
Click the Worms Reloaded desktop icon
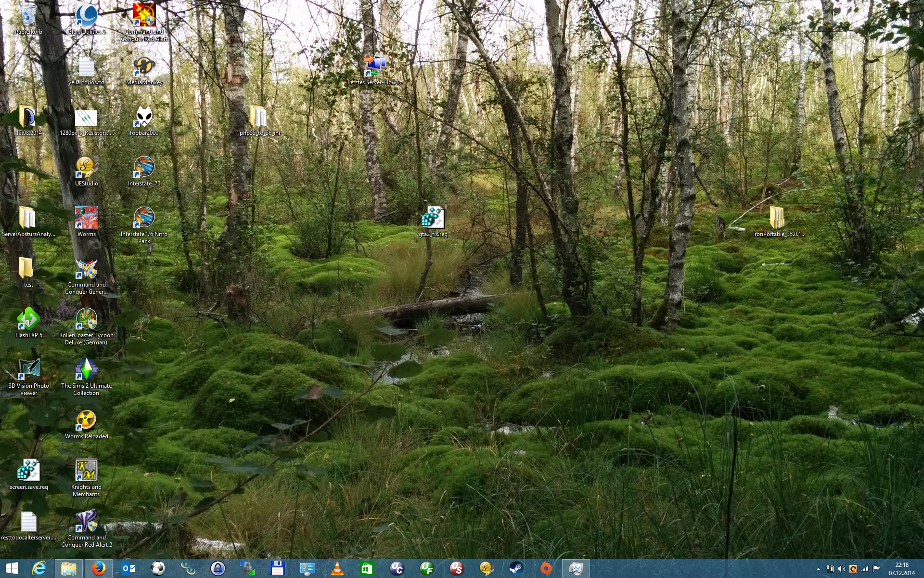pos(86,421)
